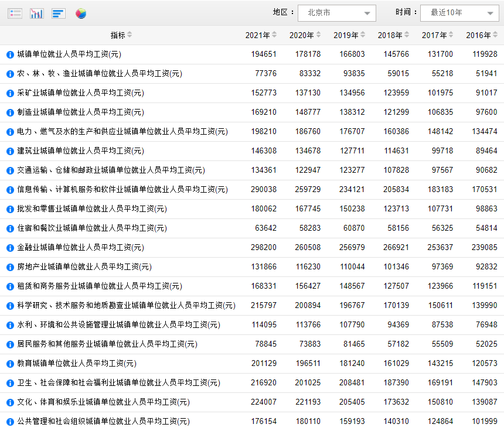Image resolution: width=504 pixels, height=431 pixels.
Task: Switch to table list view icon
Action: click(x=15, y=13)
